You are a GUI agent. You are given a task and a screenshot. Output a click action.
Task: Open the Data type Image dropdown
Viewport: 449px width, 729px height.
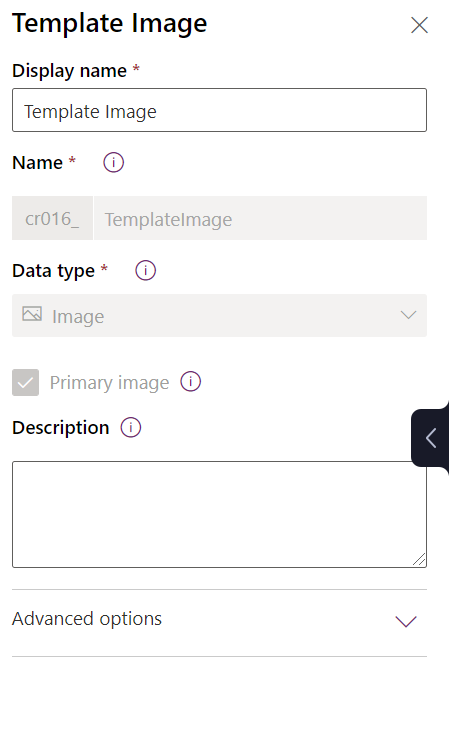(x=219, y=315)
